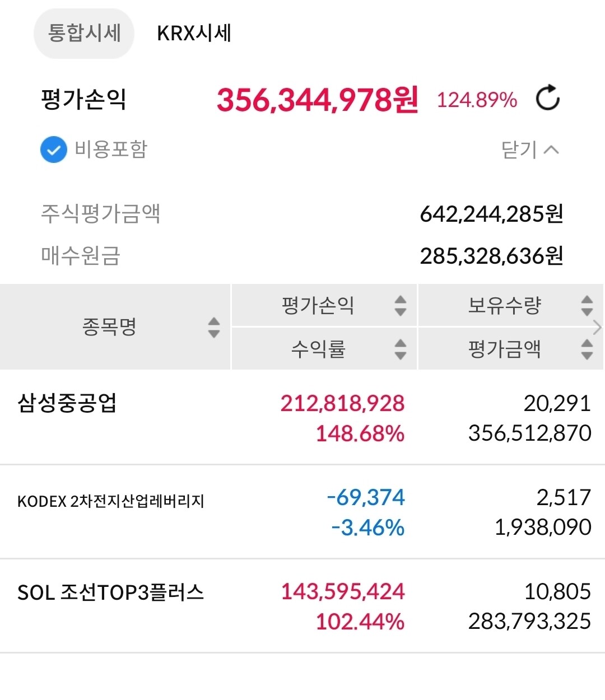Toggle the 비용포함 checkbox

(x=54, y=150)
